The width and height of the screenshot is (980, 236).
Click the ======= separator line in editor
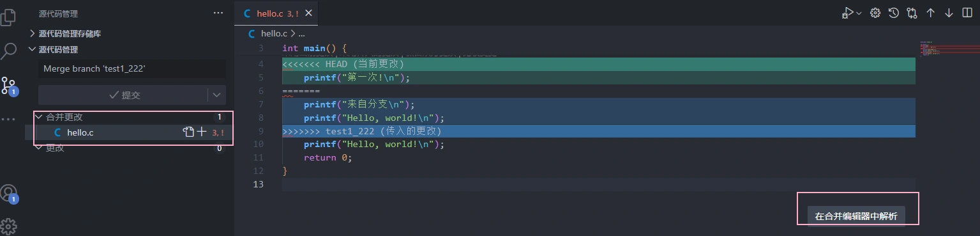click(x=301, y=91)
